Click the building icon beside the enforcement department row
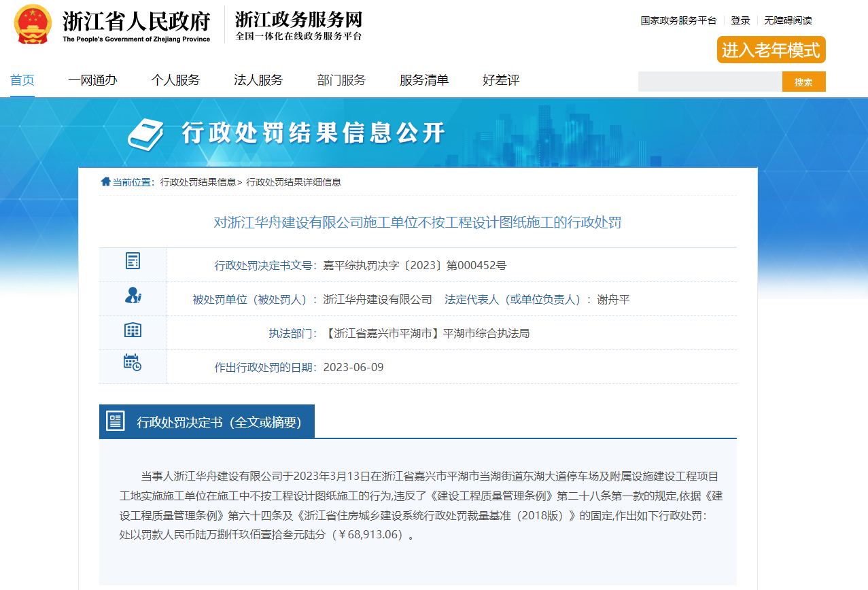 [133, 330]
